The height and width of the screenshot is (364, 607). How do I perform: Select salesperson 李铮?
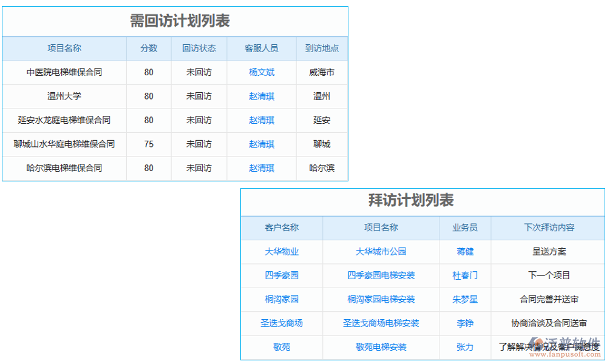coord(465,323)
